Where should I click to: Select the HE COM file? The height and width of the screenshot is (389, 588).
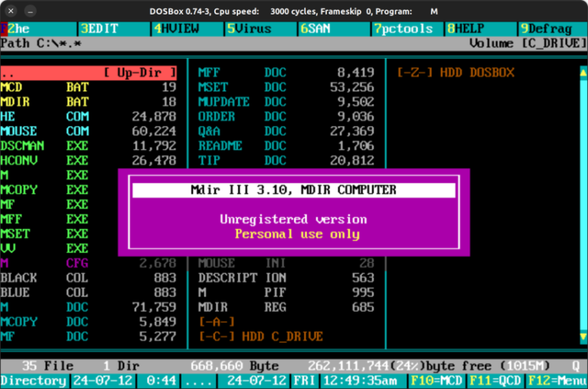(89, 116)
